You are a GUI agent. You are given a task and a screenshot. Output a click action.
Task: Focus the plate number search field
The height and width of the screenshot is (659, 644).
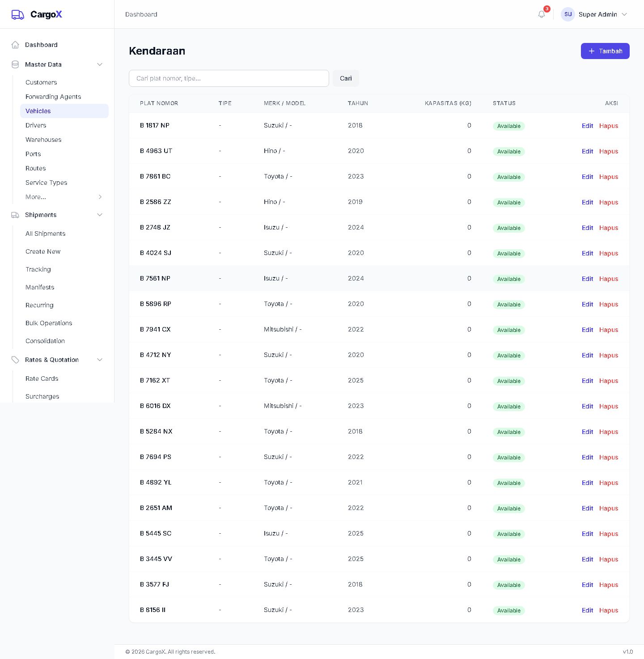pyautogui.click(x=229, y=78)
